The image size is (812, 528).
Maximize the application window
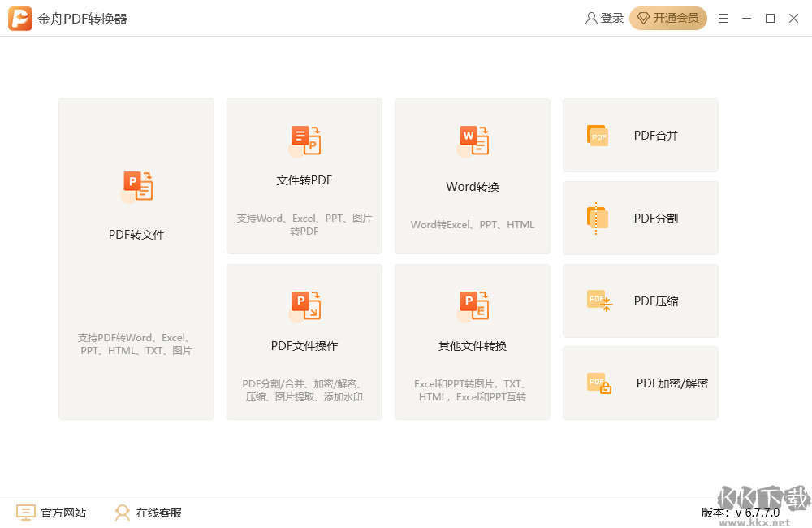point(770,19)
